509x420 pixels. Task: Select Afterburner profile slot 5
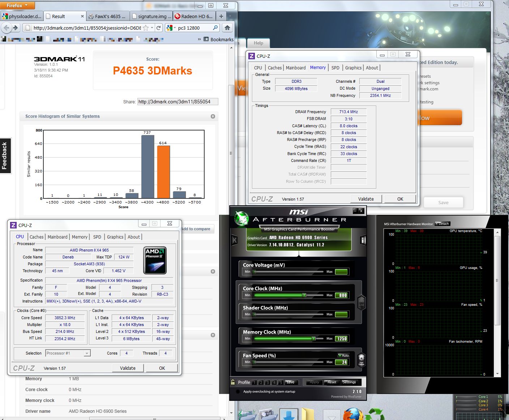tap(281, 382)
